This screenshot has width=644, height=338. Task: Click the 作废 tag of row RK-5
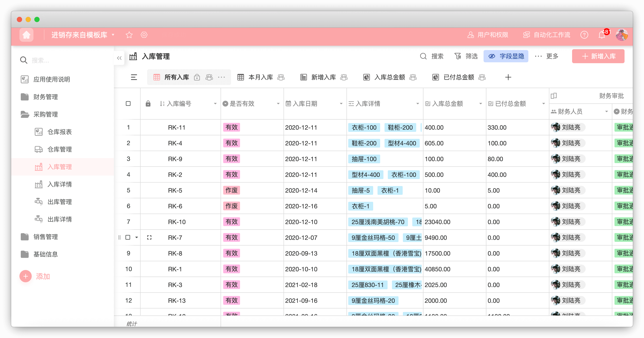[231, 190]
